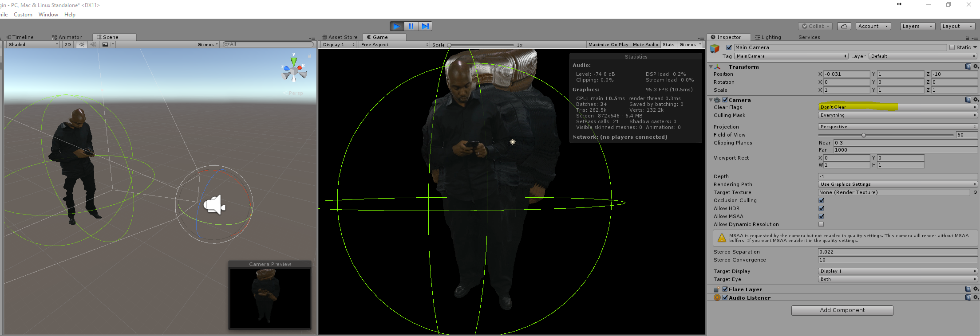Screen dimensions: 980x336
Task: Open Camera component help reference icon
Action: pyautogui.click(x=968, y=100)
